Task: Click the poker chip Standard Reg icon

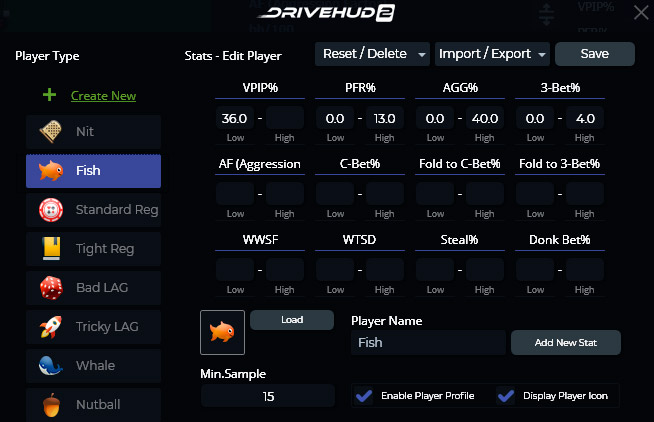Action: coord(51,210)
